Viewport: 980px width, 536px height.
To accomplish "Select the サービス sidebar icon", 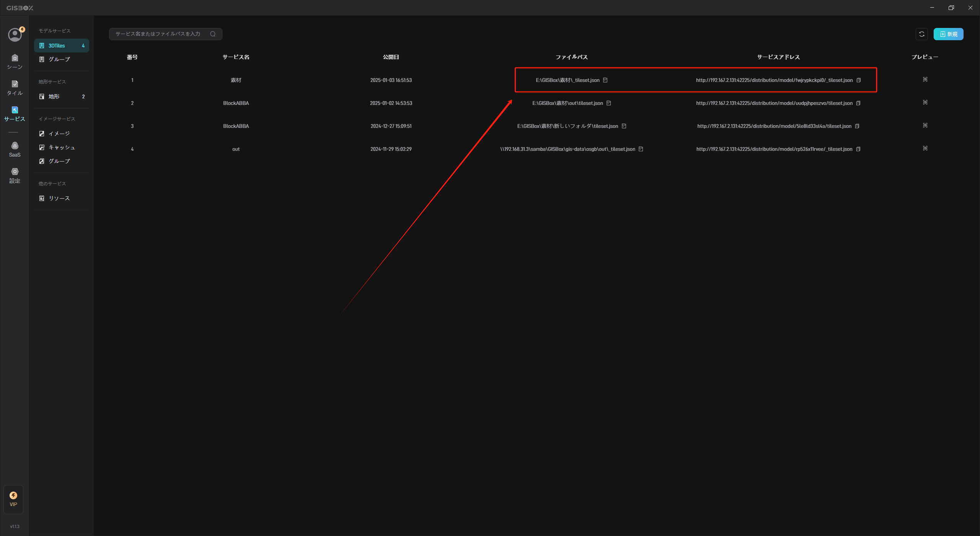I will tap(15, 114).
